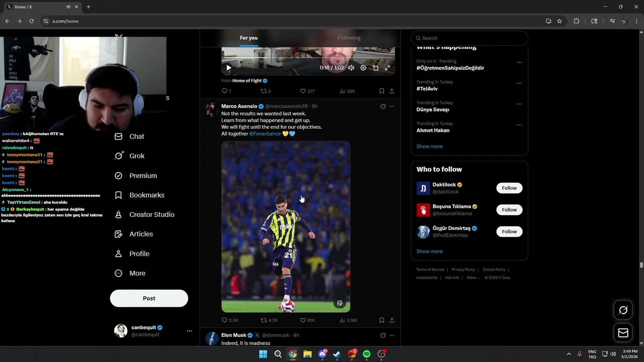Repost the Home of Fight video post
The width and height of the screenshot is (644, 362).
point(266,91)
